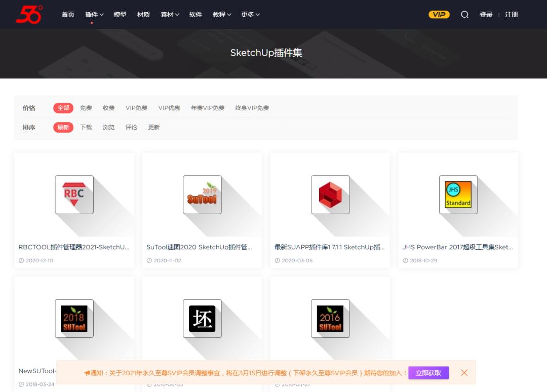The image size is (547, 392).
Task: Open the 2016 SUTool plugin icon
Action: point(330,319)
